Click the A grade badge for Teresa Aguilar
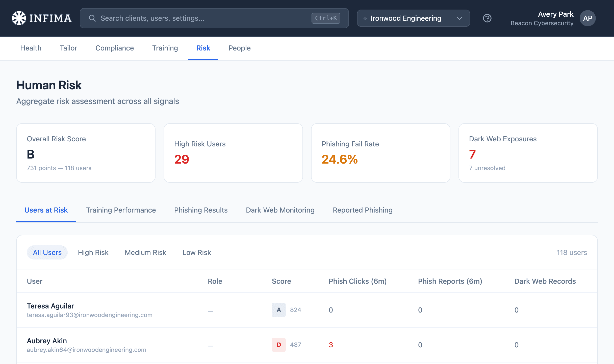Viewport: 614px width, 364px height. pyautogui.click(x=279, y=310)
